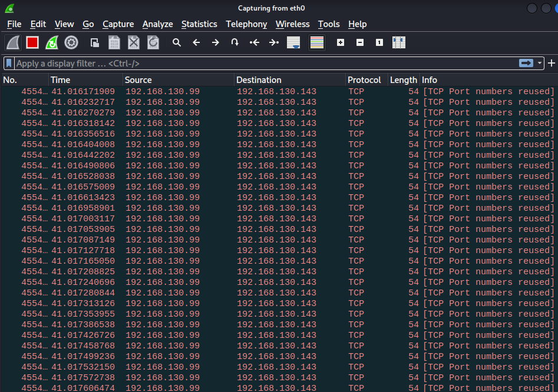Zoom in on packet list text

point(341,42)
